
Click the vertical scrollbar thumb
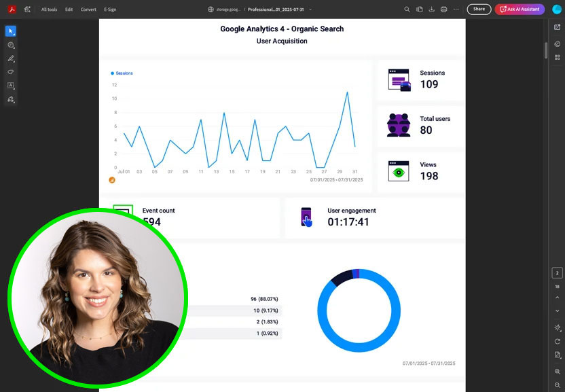click(546, 50)
